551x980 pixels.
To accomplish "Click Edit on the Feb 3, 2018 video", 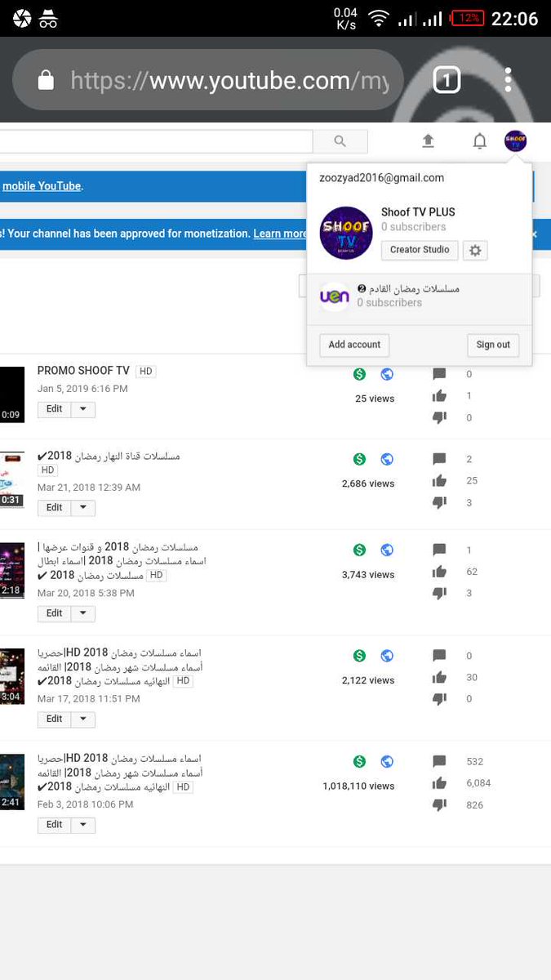I will point(55,825).
